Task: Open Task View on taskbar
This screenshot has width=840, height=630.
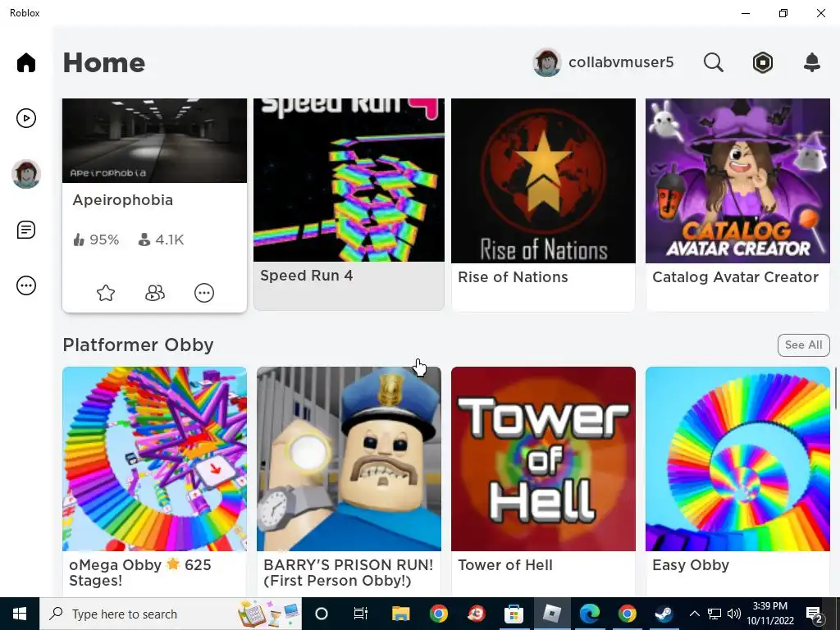Action: point(361,614)
